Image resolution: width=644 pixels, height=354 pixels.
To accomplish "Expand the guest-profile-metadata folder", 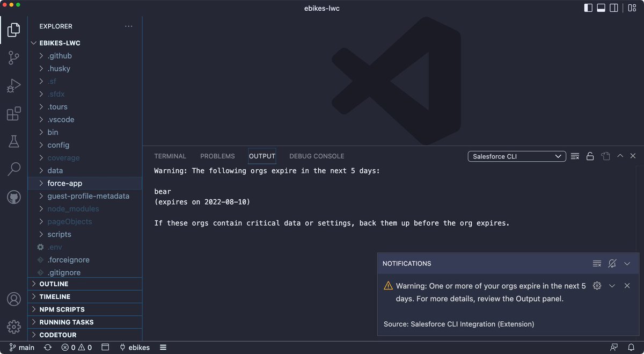I will point(85,196).
